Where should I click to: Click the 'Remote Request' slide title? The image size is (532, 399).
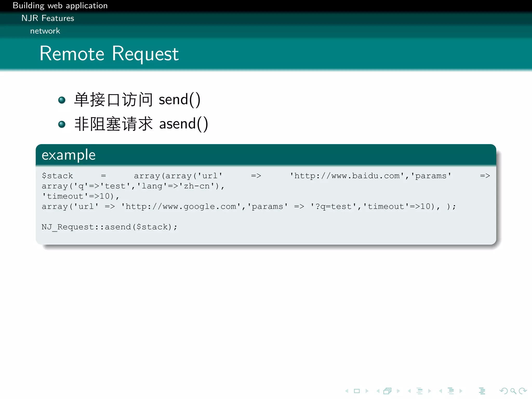click(109, 54)
